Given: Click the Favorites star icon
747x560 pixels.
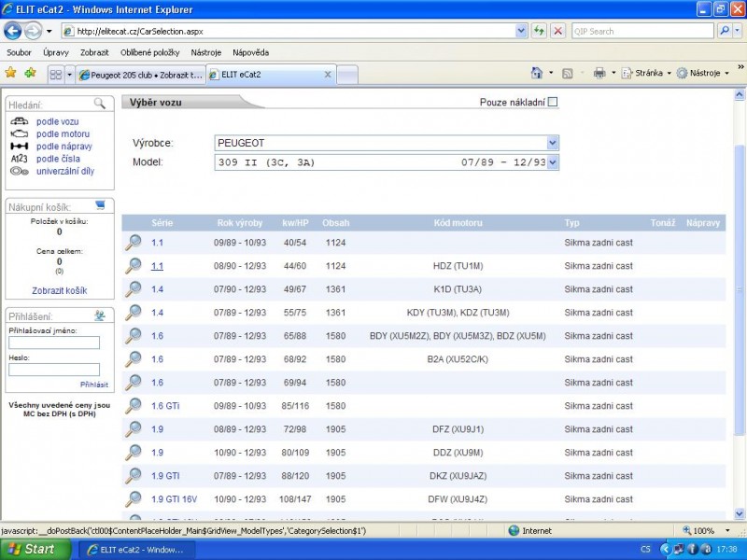Looking at the screenshot, I should click(x=11, y=73).
